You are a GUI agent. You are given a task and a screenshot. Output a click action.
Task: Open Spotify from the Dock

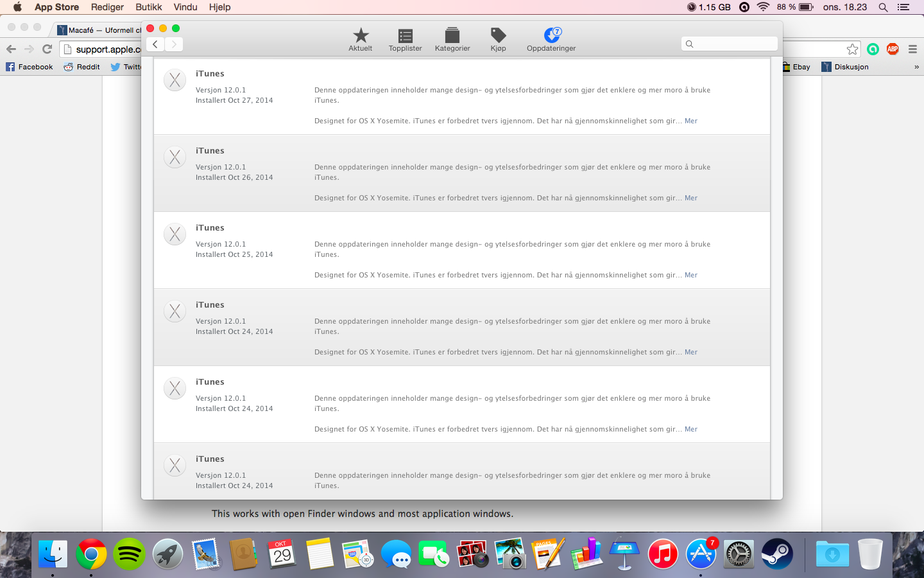[129, 554]
